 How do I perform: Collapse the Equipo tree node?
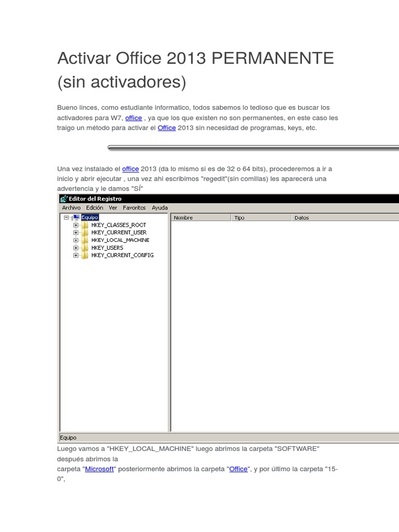coord(66,218)
